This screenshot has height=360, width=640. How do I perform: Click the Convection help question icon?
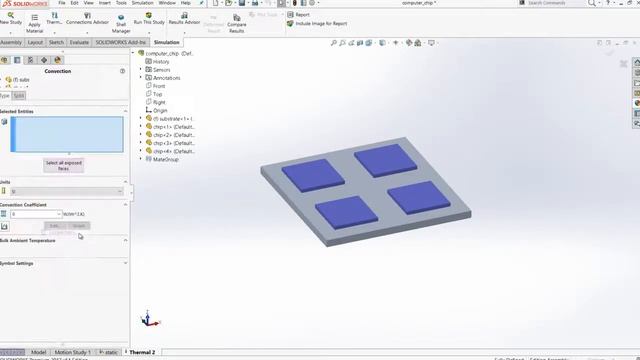(122, 71)
